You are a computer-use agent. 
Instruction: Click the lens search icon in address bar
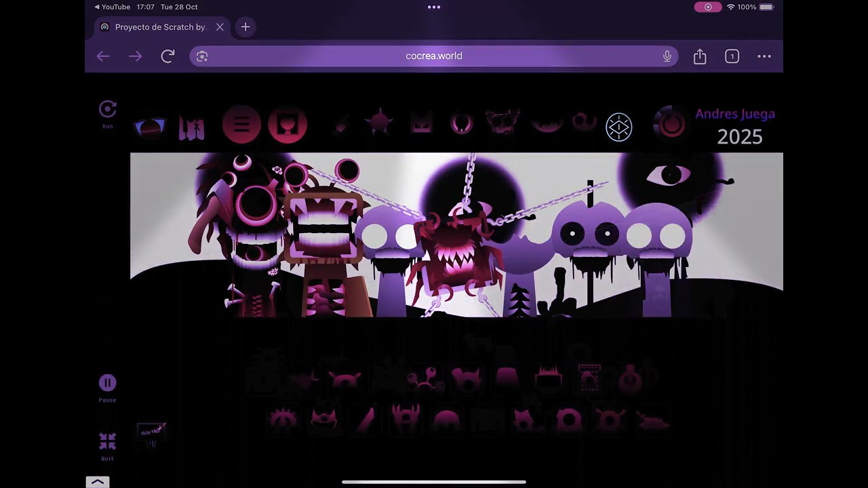click(x=202, y=56)
